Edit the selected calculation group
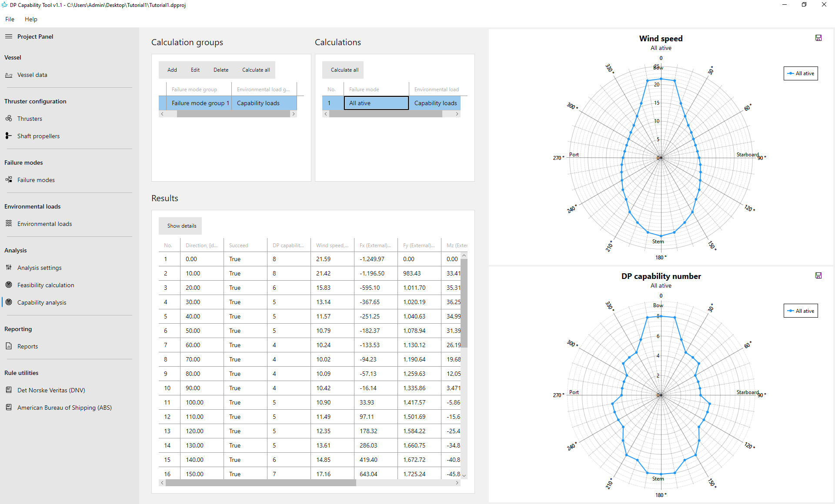 click(195, 70)
